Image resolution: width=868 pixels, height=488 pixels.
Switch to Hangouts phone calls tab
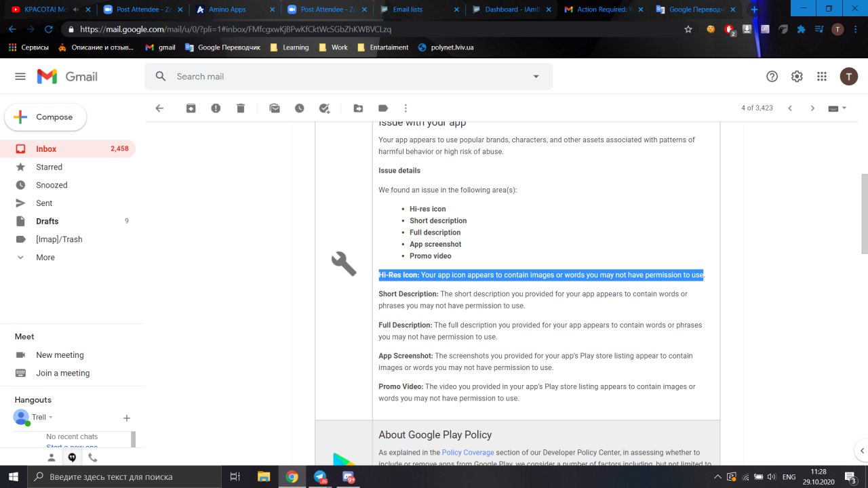click(x=92, y=457)
